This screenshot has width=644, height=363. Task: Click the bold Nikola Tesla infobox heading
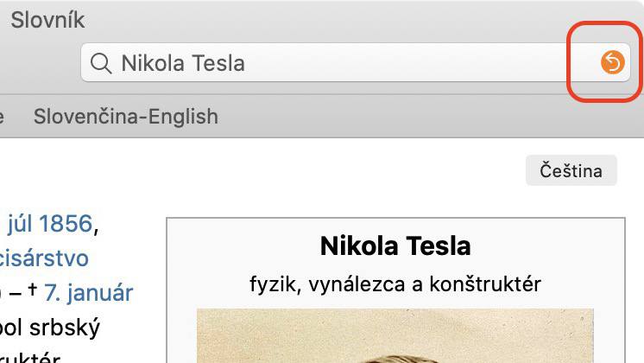395,245
